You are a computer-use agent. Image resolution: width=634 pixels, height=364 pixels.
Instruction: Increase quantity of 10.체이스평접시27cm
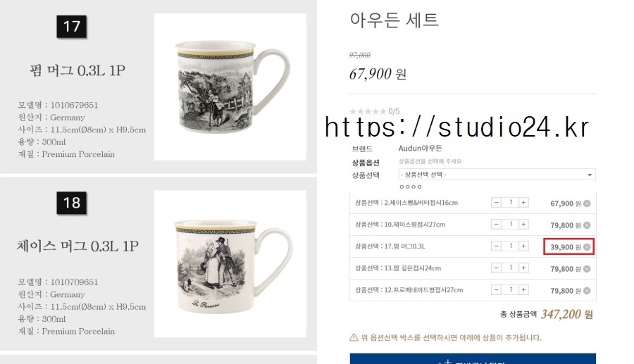pyautogui.click(x=523, y=224)
